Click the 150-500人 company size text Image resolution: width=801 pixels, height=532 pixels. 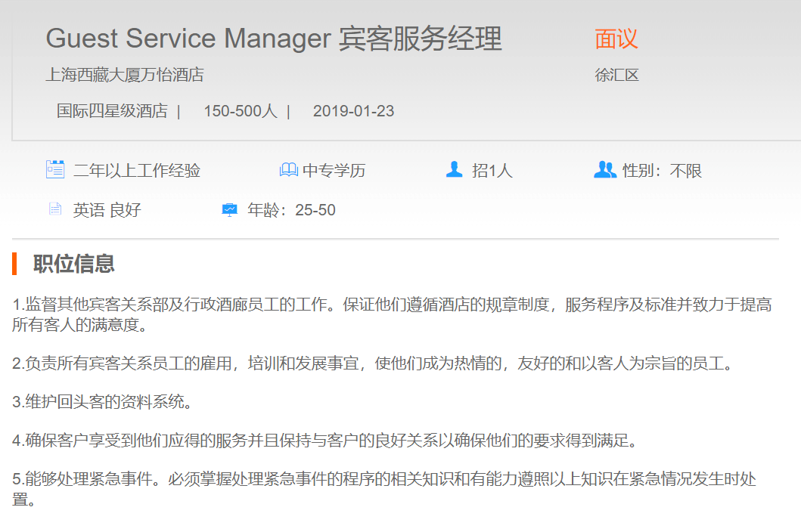click(x=240, y=111)
